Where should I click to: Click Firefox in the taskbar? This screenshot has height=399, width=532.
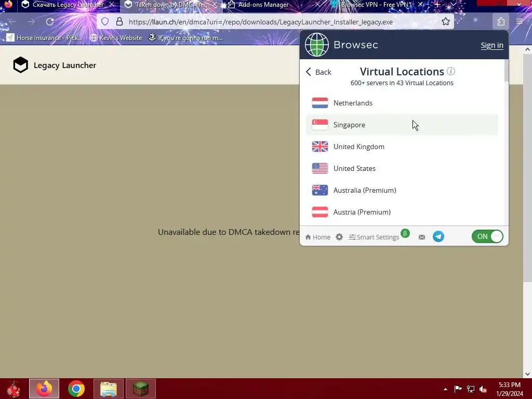tap(44, 389)
